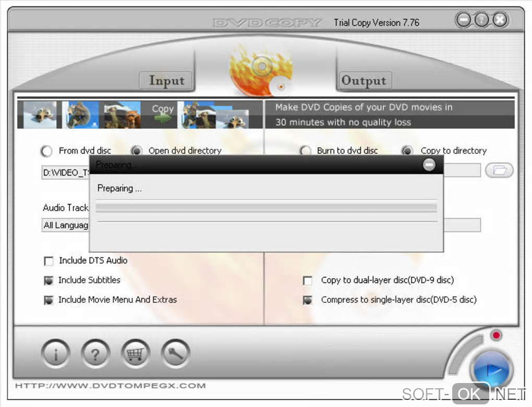Viewport: 532px width, 407px height.
Task: Open the shopping cart purchase button
Action: [x=136, y=354]
